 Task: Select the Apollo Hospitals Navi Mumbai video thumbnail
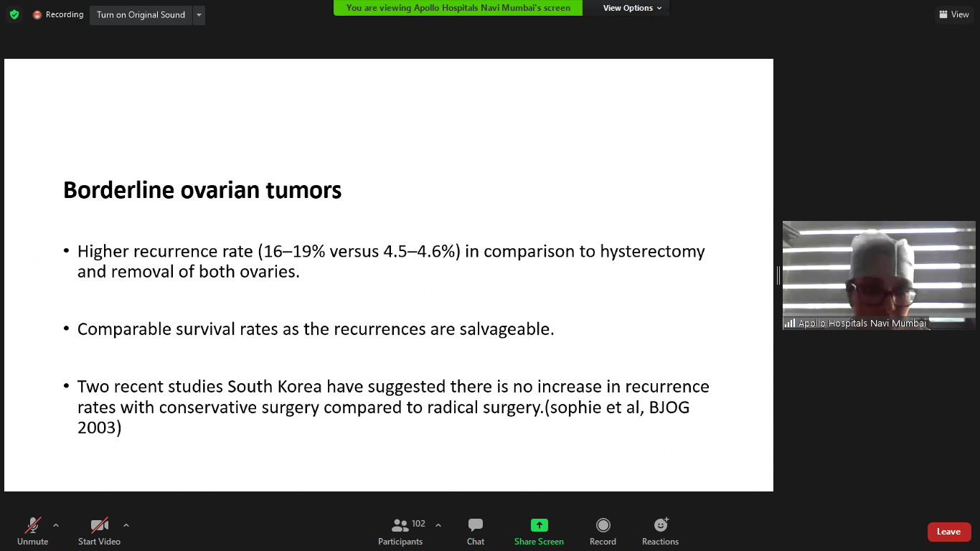click(879, 275)
